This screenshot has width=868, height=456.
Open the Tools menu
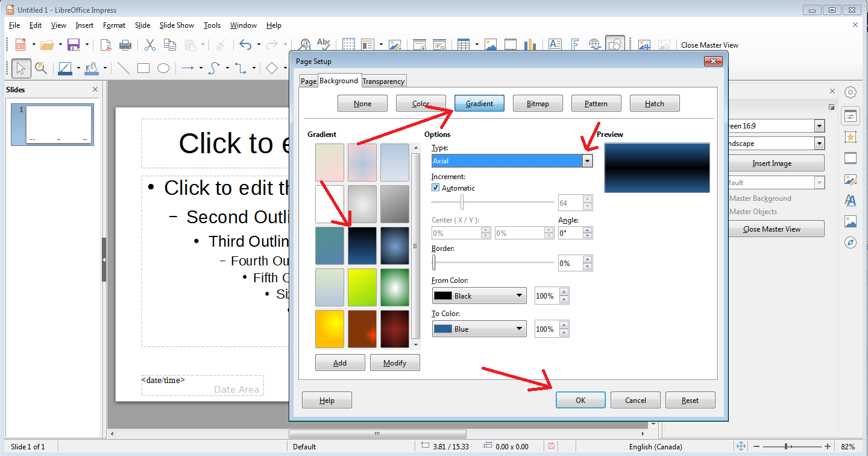212,25
